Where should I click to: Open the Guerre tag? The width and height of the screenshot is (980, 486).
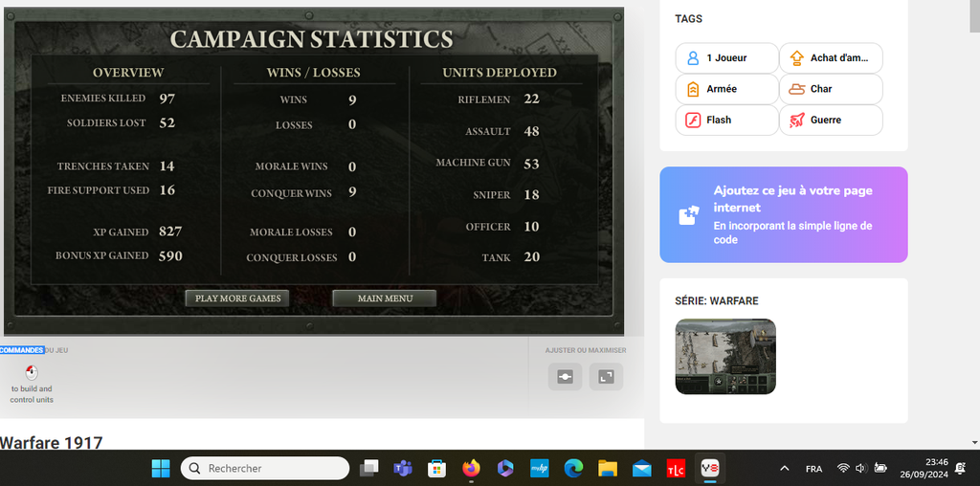pos(831,120)
